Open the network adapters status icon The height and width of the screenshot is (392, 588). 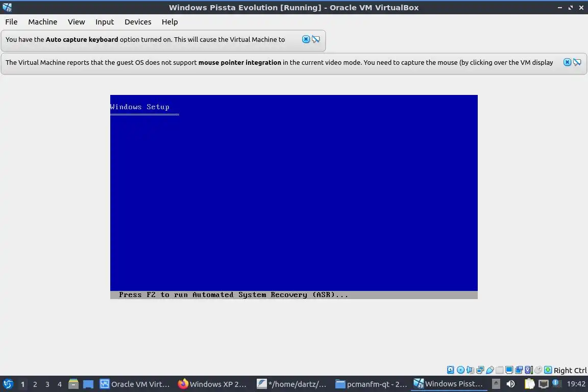tap(480, 370)
